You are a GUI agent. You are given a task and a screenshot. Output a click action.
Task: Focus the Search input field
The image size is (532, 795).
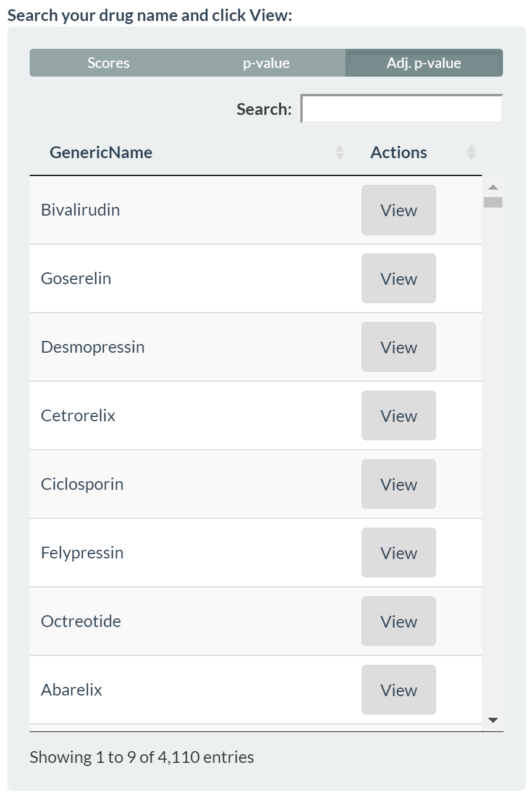pyautogui.click(x=402, y=109)
